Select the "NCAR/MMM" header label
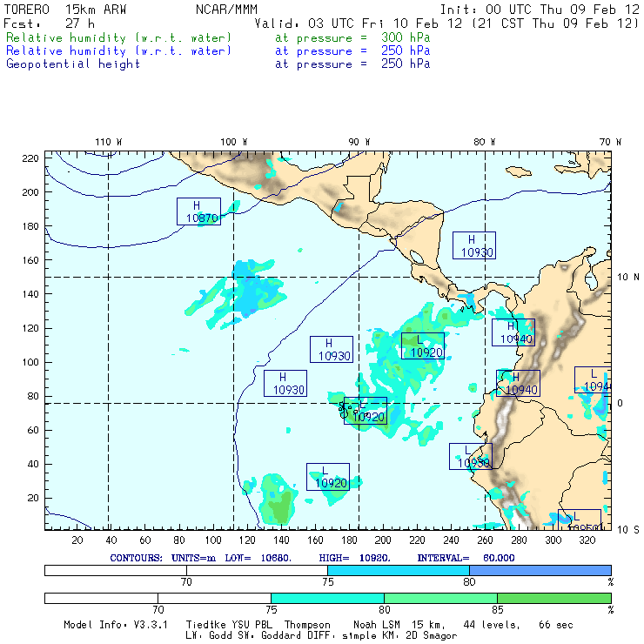The image size is (644, 644). (226, 10)
